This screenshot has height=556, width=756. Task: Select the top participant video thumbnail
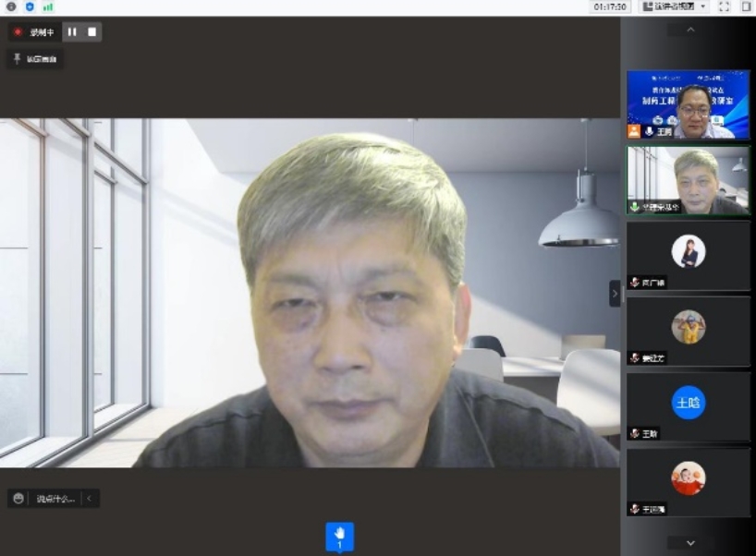pos(688,104)
